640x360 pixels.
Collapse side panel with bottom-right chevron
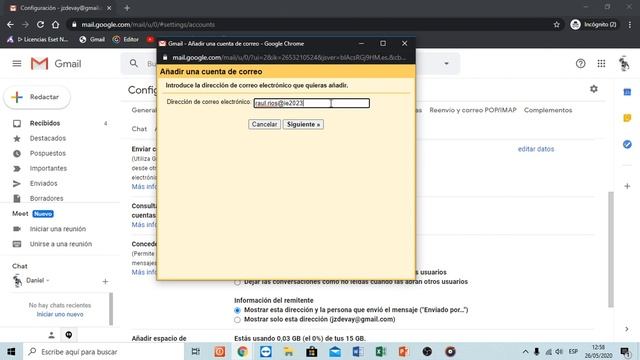click(x=627, y=329)
